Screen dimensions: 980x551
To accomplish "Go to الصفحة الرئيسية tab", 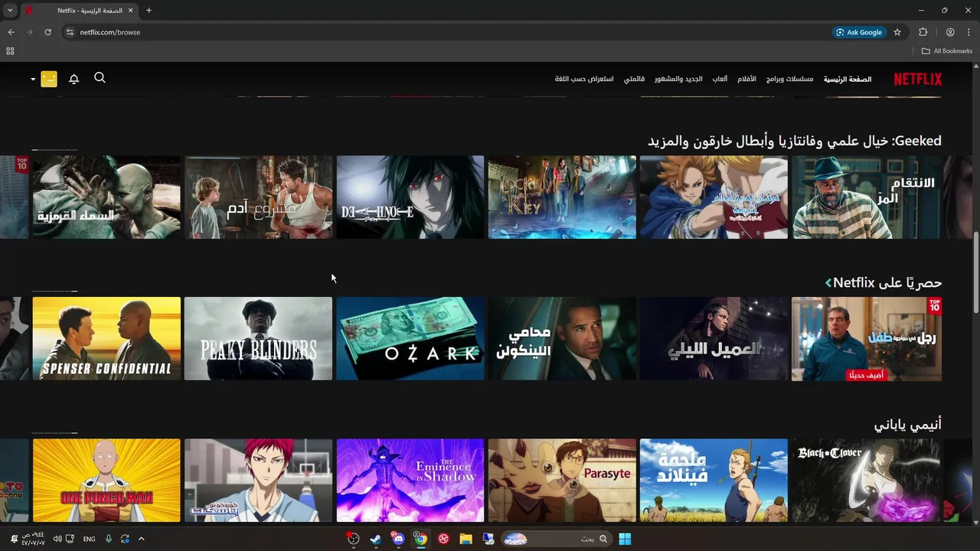I will [x=848, y=79].
